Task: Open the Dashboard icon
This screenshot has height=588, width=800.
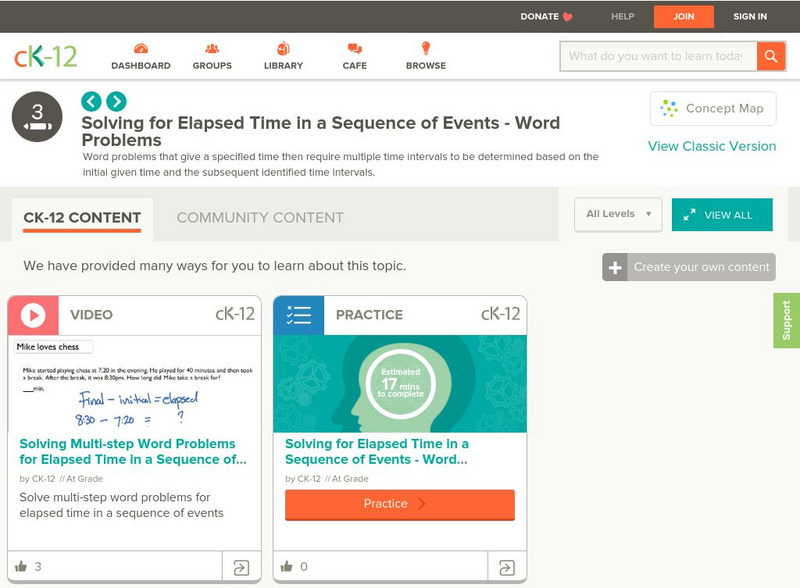Action: pyautogui.click(x=141, y=48)
